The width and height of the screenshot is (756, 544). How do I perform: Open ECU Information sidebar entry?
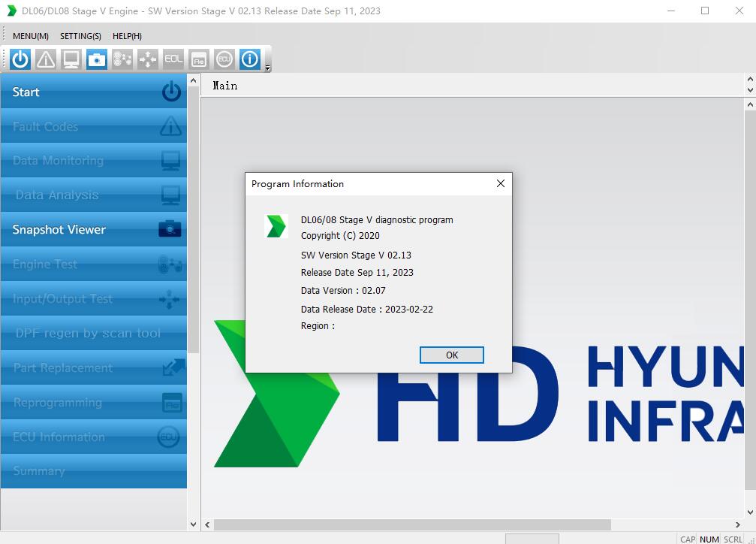(x=94, y=437)
